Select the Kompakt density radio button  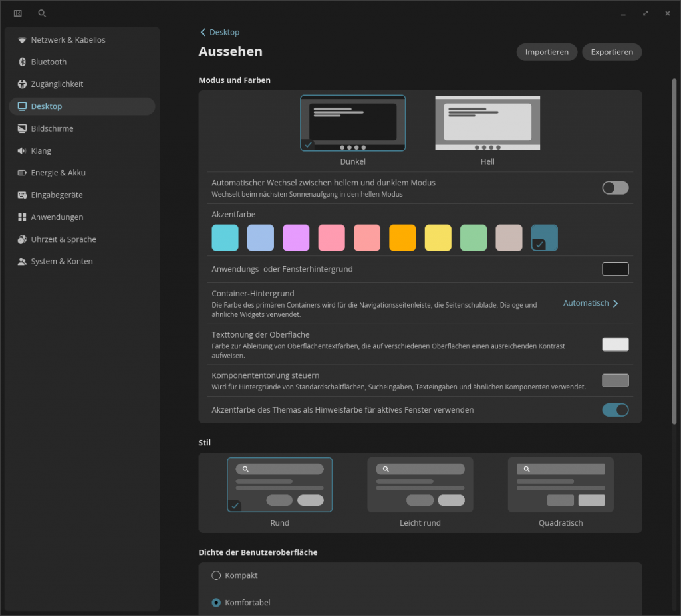pos(216,575)
